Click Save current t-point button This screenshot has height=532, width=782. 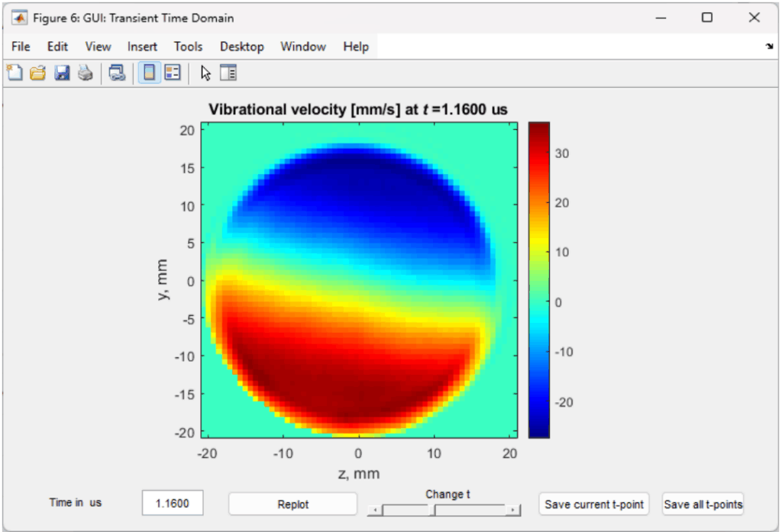coord(594,504)
